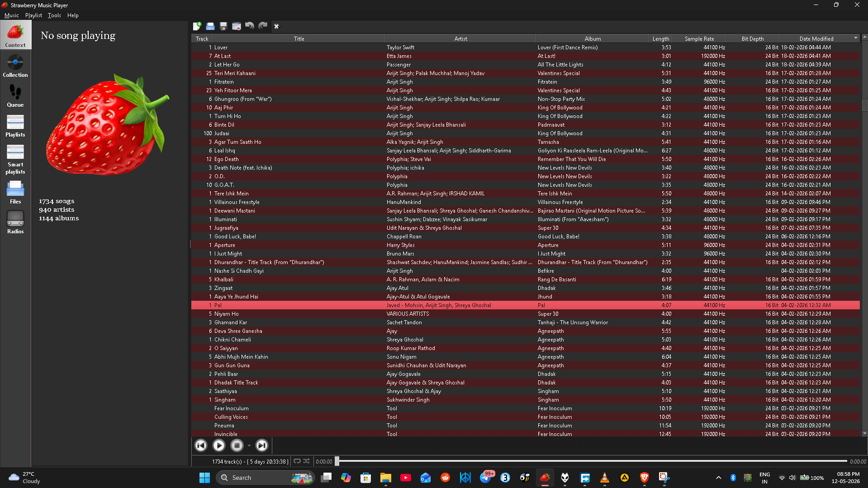The height and width of the screenshot is (488, 868).
Task: Open the Tools menu
Action: pyautogui.click(x=54, y=15)
